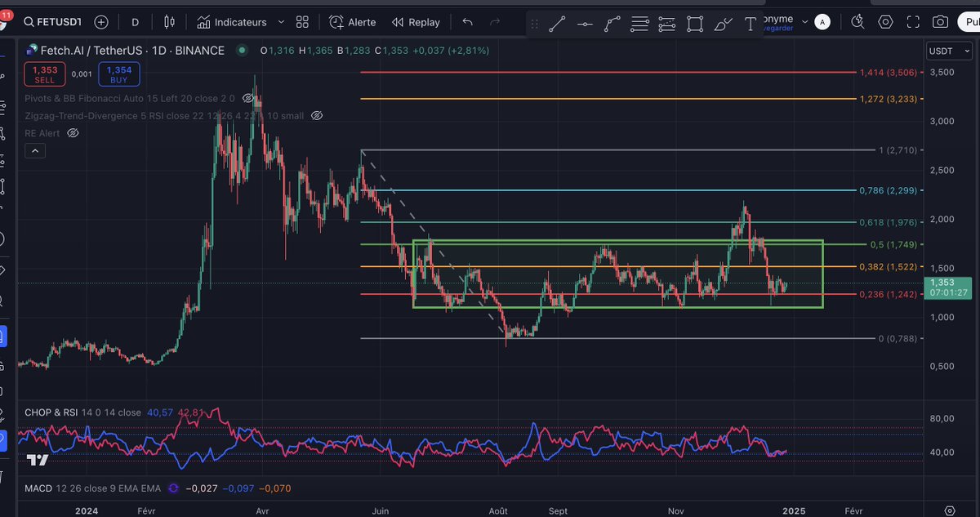The image size is (980, 517).
Task: Collapse the indicator legend list
Action: pyautogui.click(x=35, y=151)
